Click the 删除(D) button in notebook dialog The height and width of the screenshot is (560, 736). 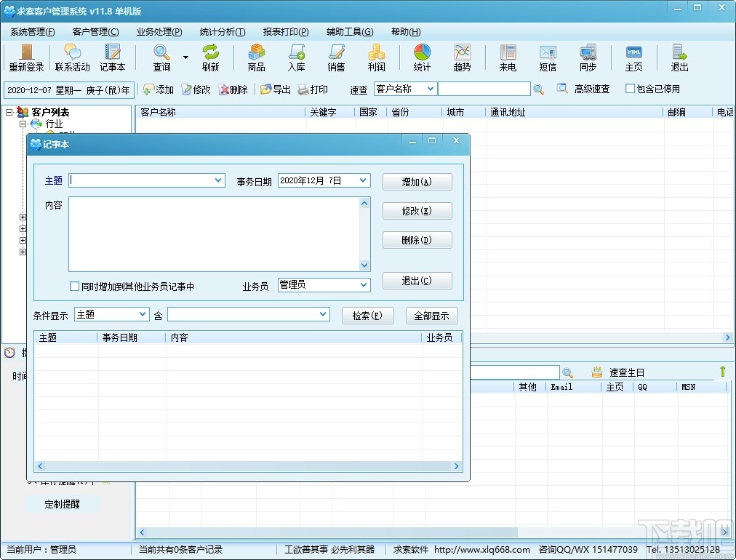(x=417, y=240)
